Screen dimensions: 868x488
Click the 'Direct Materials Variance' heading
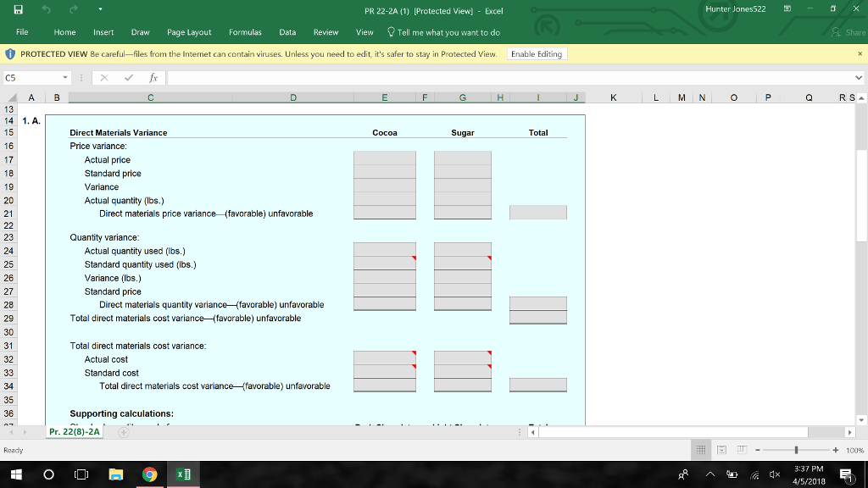coord(119,133)
